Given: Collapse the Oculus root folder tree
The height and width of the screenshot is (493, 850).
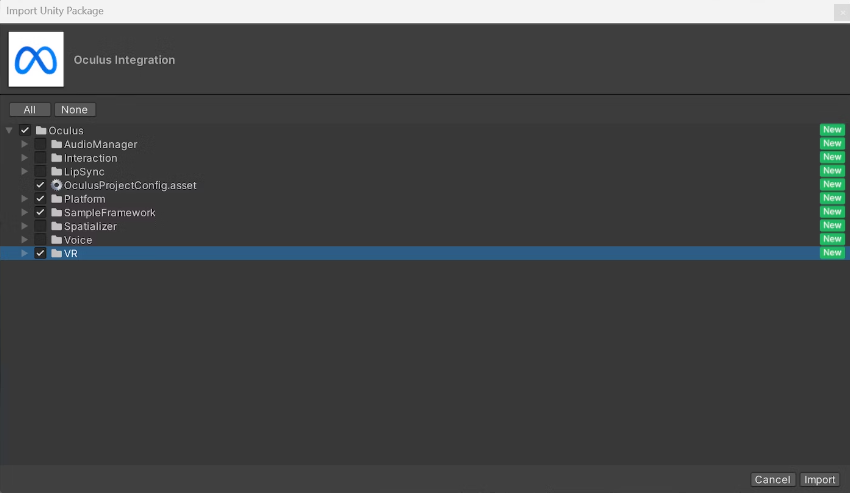Looking at the screenshot, I should (9, 130).
